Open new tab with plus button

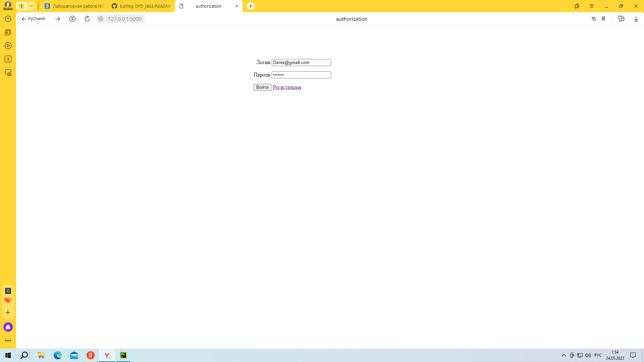[x=251, y=6]
